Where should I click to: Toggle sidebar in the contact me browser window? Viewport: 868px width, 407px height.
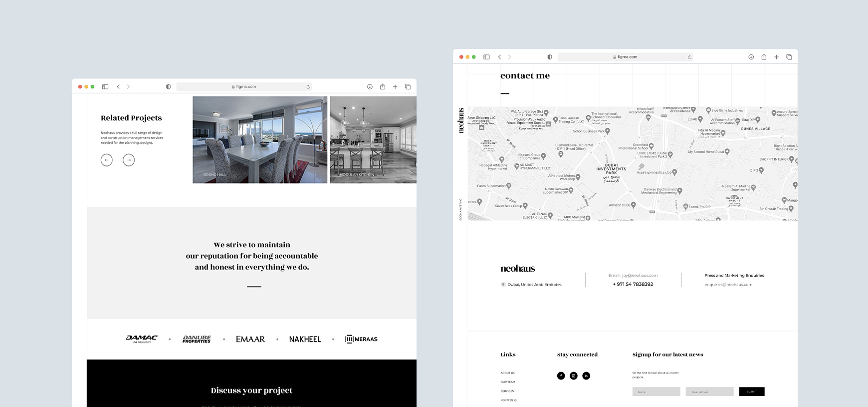tap(486, 57)
